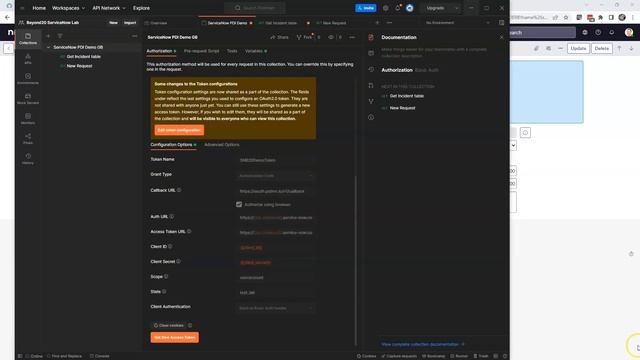Image resolution: width=640 pixels, height=360 pixels.
Task: Open the No Environment dropdown
Action: click(x=457, y=23)
